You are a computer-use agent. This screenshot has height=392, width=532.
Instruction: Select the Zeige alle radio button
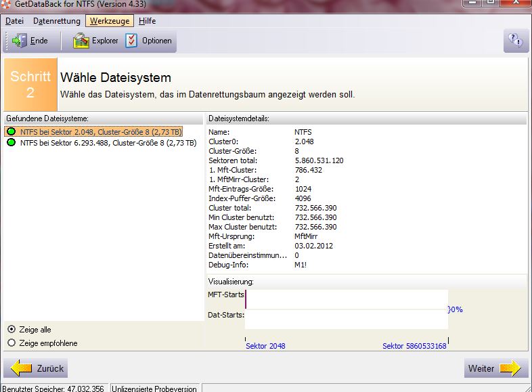[12, 329]
